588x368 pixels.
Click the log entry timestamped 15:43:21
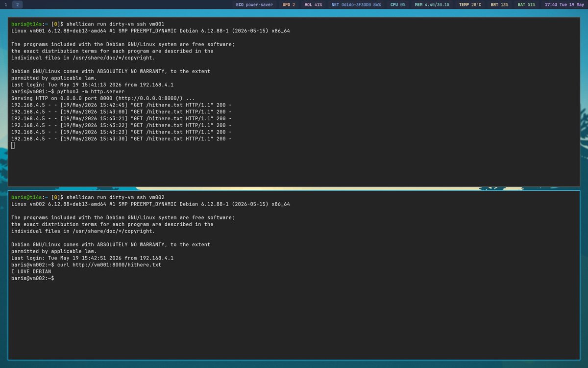coord(121,118)
